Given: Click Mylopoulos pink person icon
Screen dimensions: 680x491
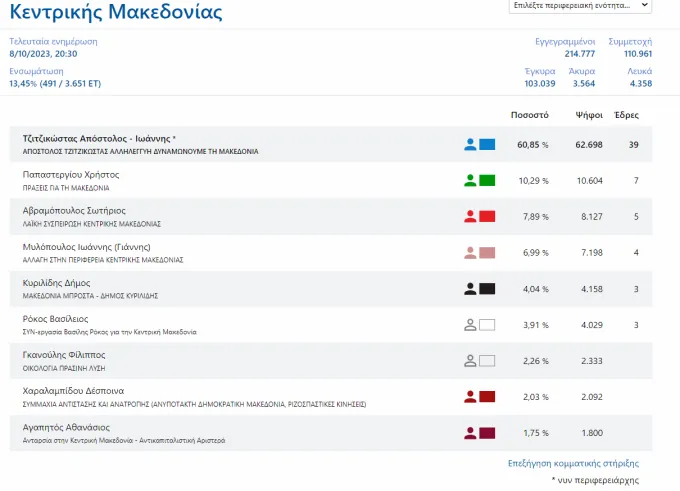Looking at the screenshot, I should [470, 252].
